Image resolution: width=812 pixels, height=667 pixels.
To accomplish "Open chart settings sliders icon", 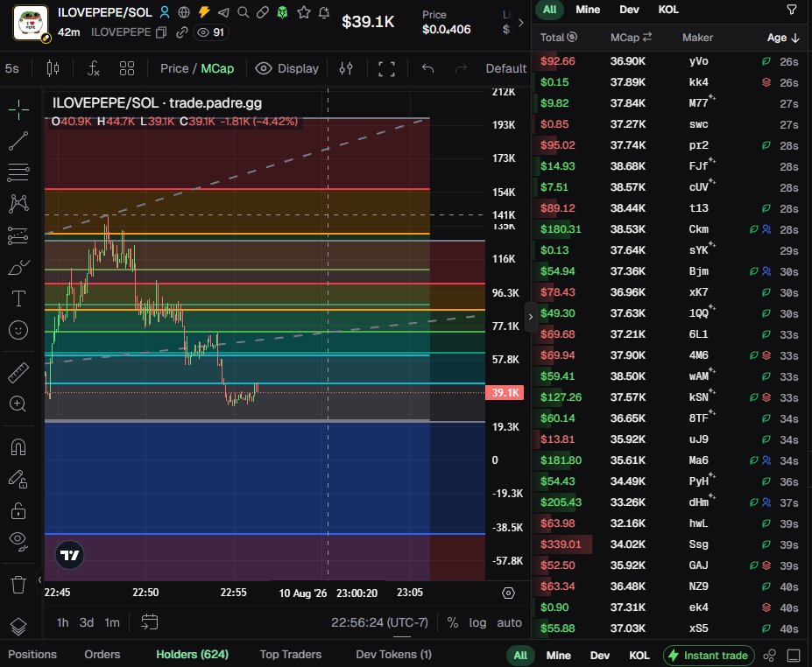I will 346,68.
